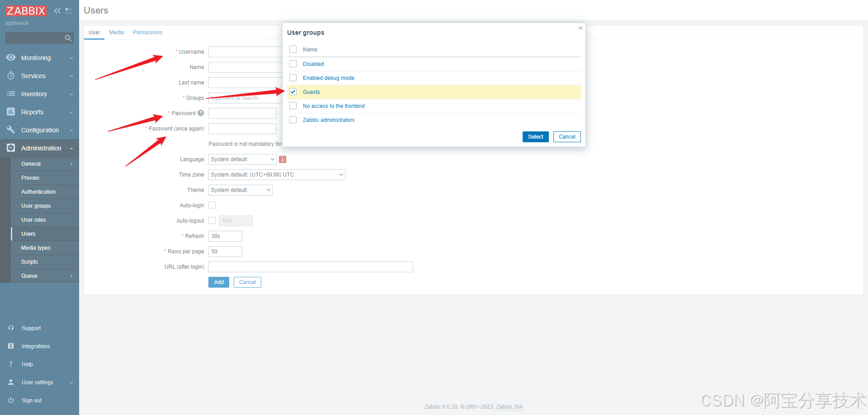The image size is (868, 415).
Task: Click the Select button in the dialog
Action: (536, 137)
